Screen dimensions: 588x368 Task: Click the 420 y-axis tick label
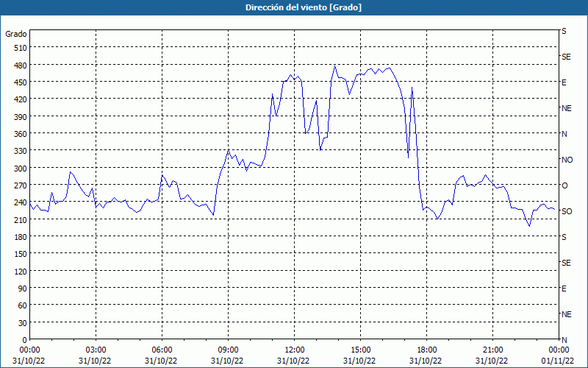[x=21, y=99]
